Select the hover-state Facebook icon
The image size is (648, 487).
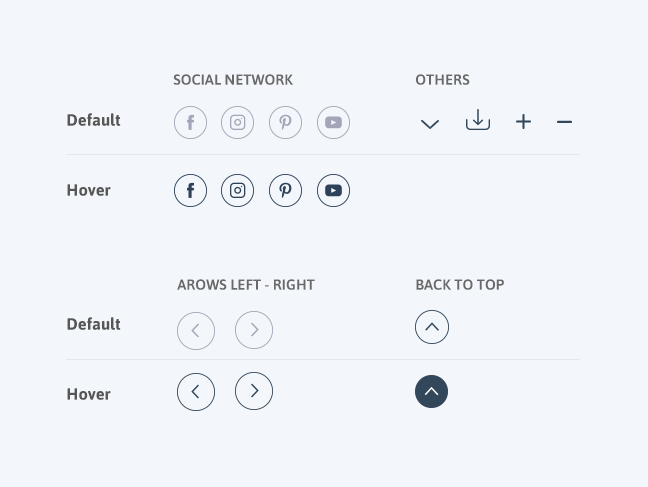pos(191,191)
